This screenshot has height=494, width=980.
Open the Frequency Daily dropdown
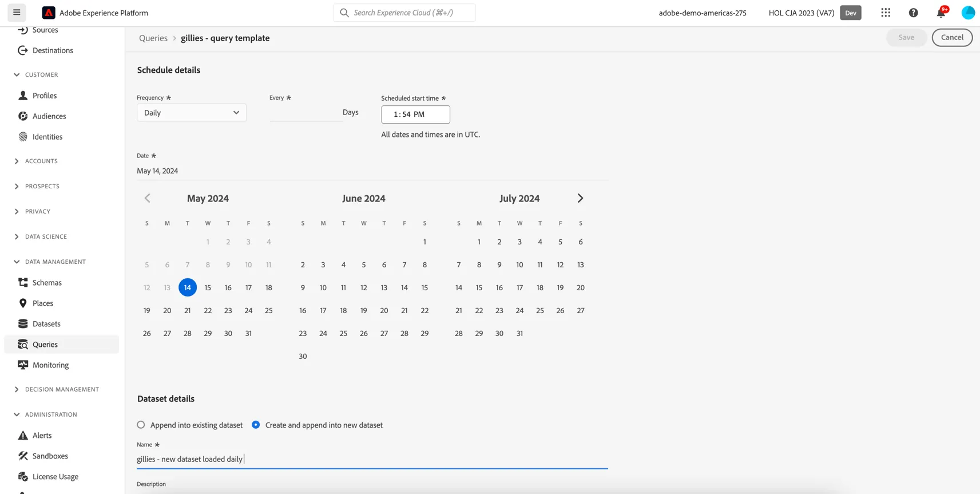tap(192, 113)
